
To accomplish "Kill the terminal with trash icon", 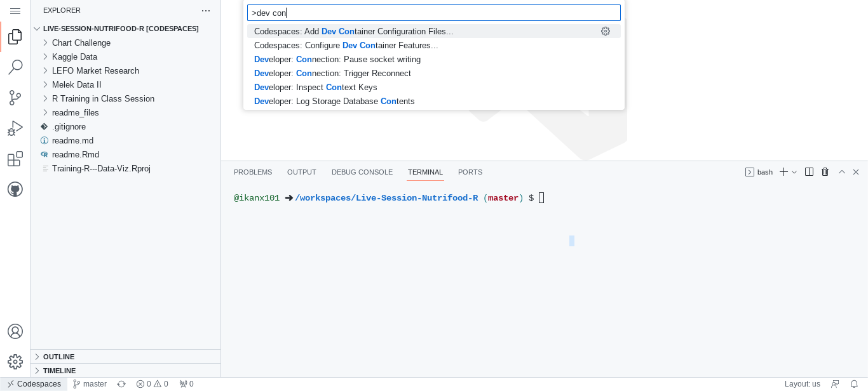I will pos(825,172).
